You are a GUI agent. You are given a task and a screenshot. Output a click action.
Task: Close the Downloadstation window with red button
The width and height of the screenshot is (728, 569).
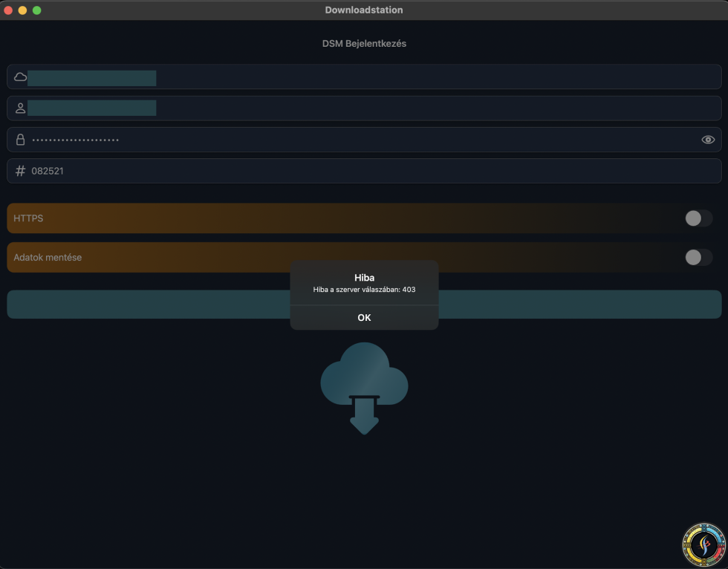tap(9, 10)
